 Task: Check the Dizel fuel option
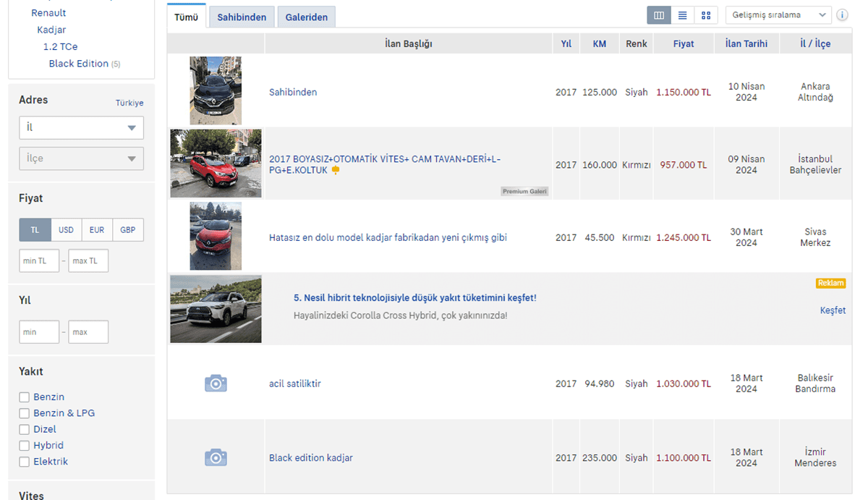click(x=25, y=430)
